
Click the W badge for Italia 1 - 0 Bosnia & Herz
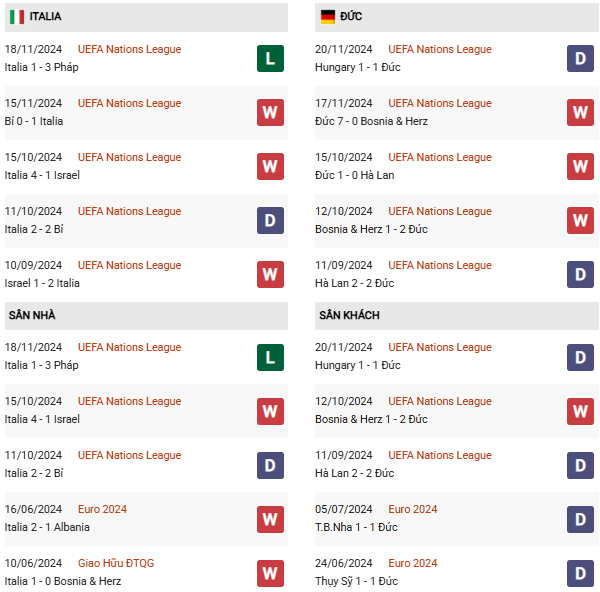tap(270, 573)
